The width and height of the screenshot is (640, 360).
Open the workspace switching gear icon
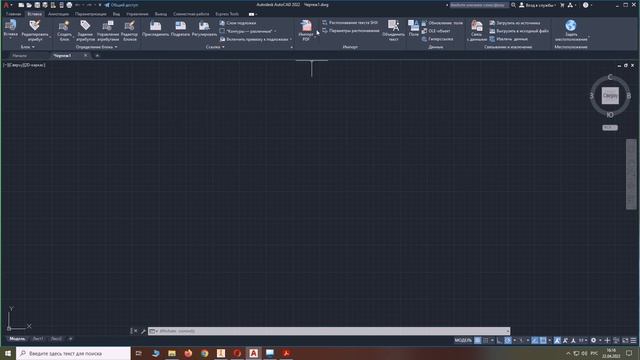tap(593, 340)
